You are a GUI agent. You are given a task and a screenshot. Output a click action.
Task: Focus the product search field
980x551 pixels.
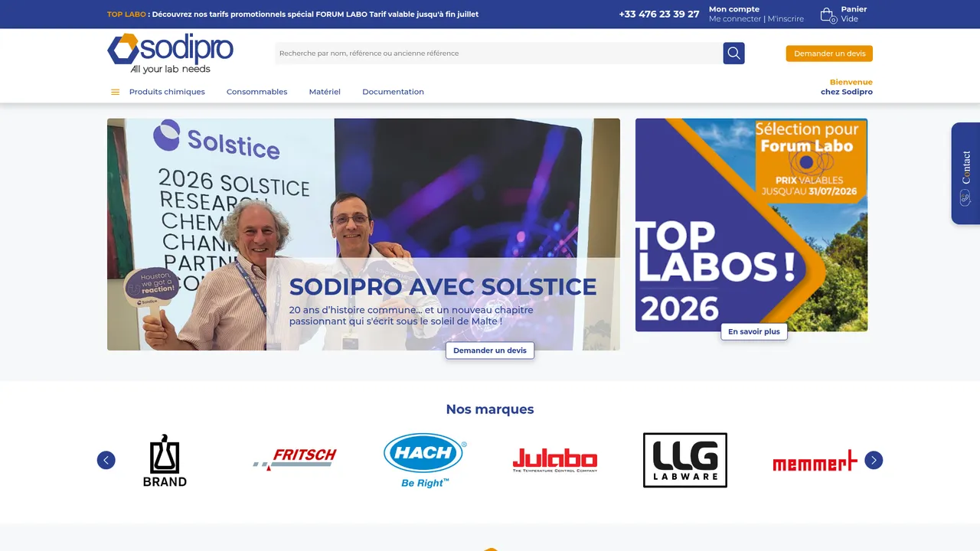coord(498,53)
